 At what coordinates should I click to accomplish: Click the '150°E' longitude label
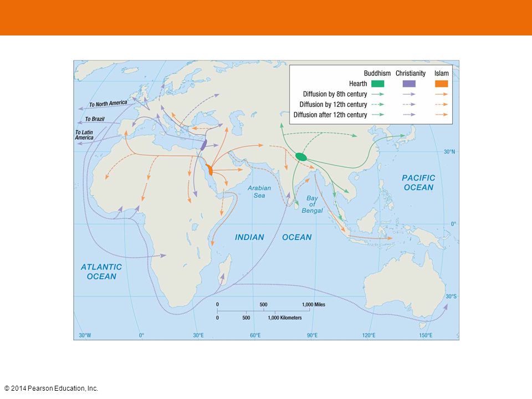[426, 335]
